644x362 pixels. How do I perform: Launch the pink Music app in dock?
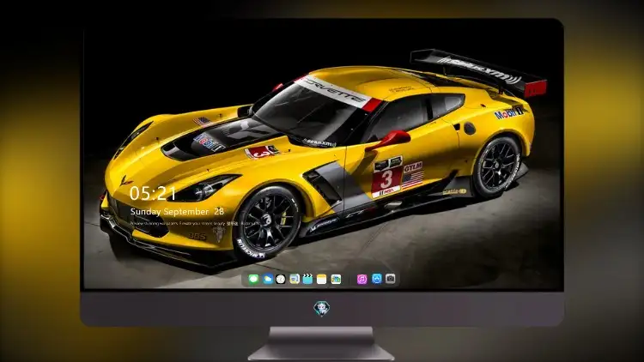point(361,279)
